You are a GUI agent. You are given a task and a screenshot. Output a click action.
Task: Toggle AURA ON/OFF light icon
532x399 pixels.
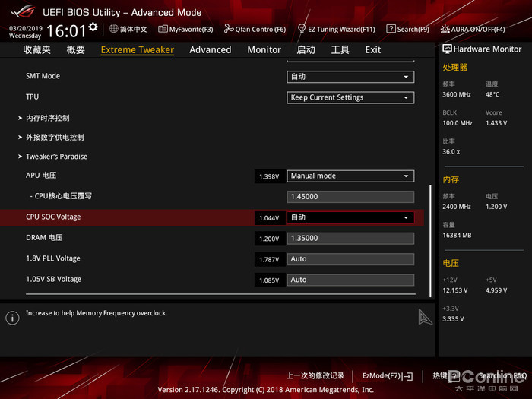click(x=445, y=29)
